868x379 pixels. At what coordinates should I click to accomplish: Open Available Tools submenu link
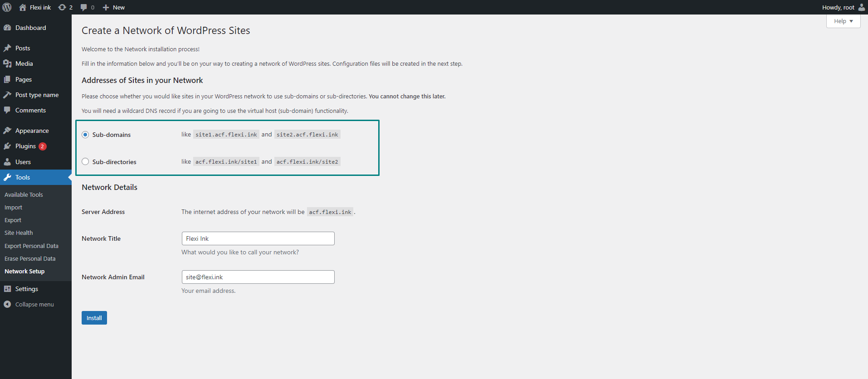pyautogui.click(x=24, y=194)
